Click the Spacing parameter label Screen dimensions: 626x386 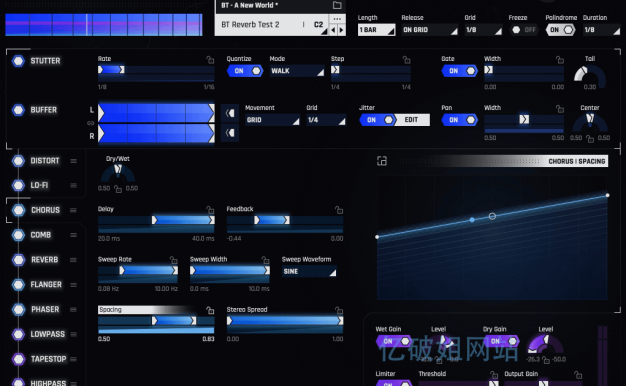110,310
